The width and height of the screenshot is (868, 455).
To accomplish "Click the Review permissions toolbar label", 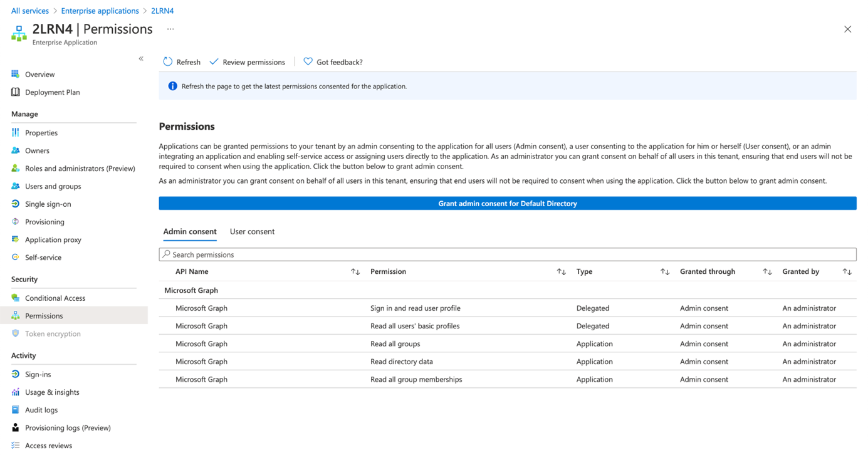I will coord(254,62).
